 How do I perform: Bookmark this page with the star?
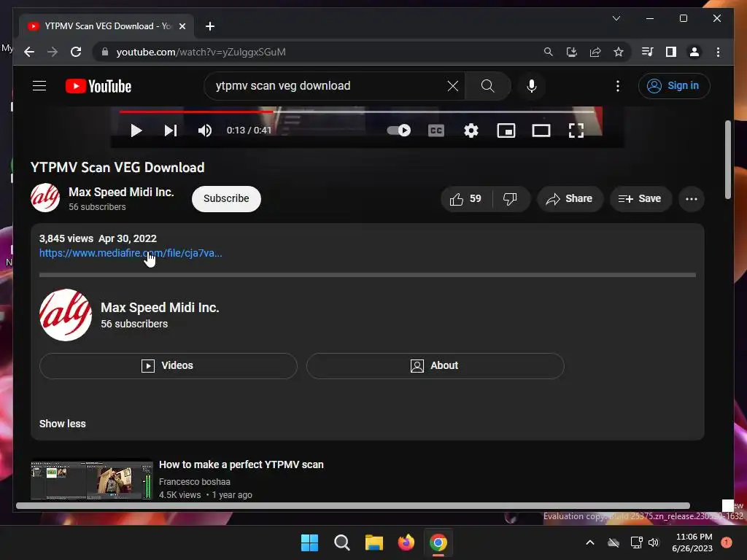[619, 52]
